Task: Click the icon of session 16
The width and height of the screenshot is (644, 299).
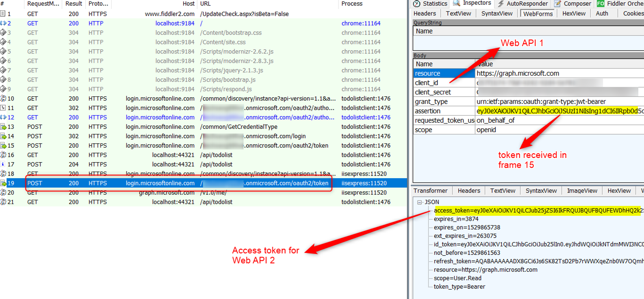Action: (x=3, y=155)
